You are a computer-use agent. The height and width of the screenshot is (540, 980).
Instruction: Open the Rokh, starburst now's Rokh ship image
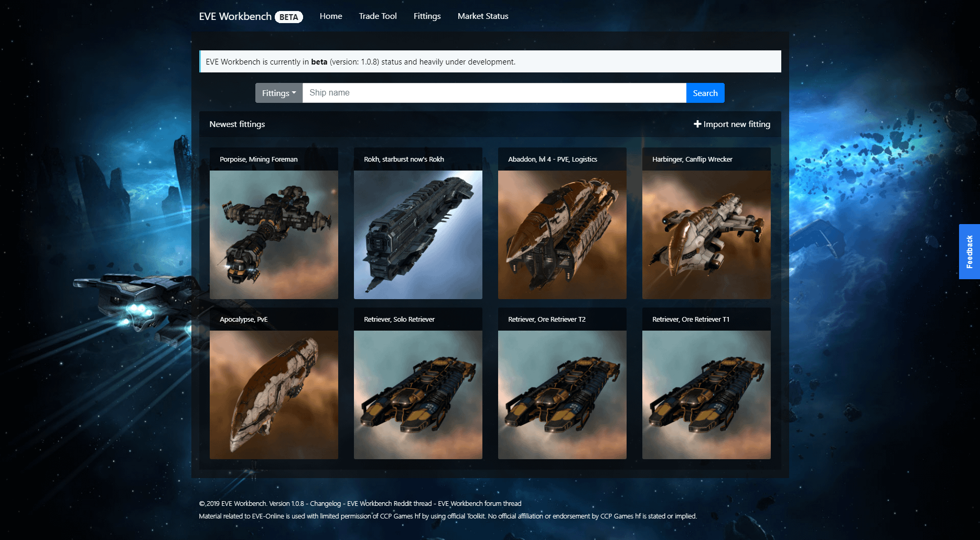tap(418, 235)
